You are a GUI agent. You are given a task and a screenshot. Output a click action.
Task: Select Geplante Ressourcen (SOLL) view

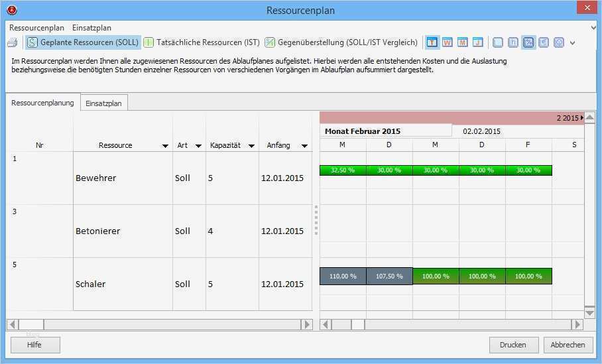[x=84, y=42]
